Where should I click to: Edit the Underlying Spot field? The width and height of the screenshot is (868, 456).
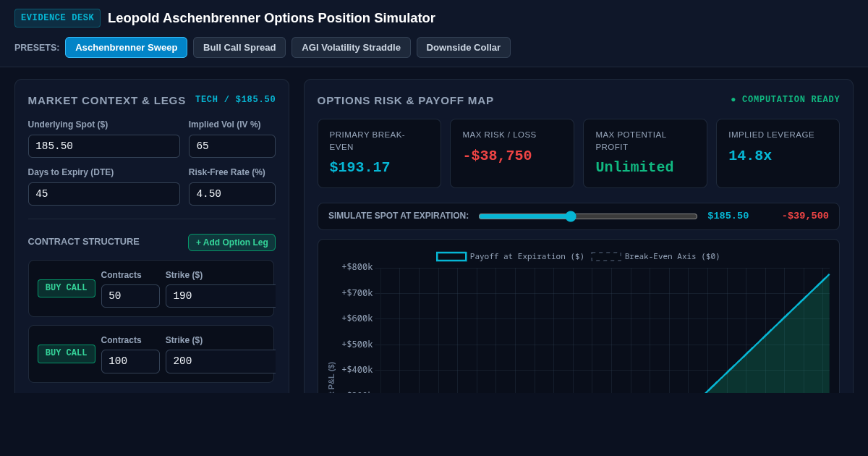104,146
